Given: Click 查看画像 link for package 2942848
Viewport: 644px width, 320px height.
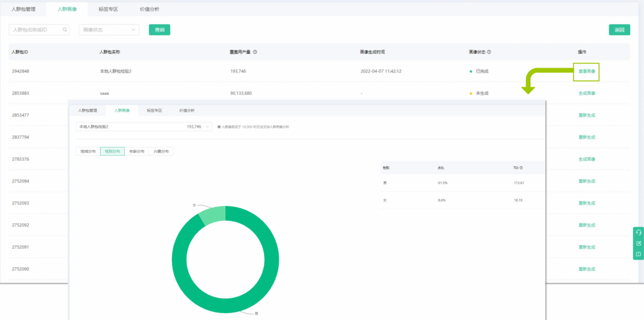Looking at the screenshot, I should click(586, 71).
